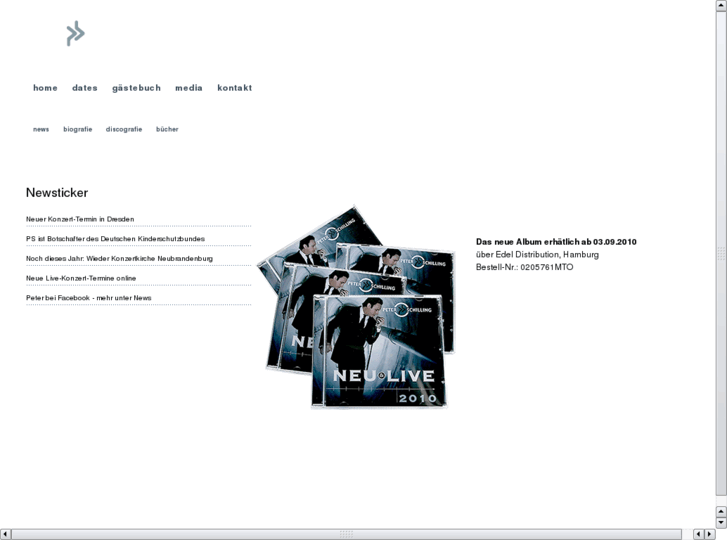Screen dimensions: 727x545
Task: Click vertical scrollbar down arrow at bottom
Action: (x=721, y=523)
